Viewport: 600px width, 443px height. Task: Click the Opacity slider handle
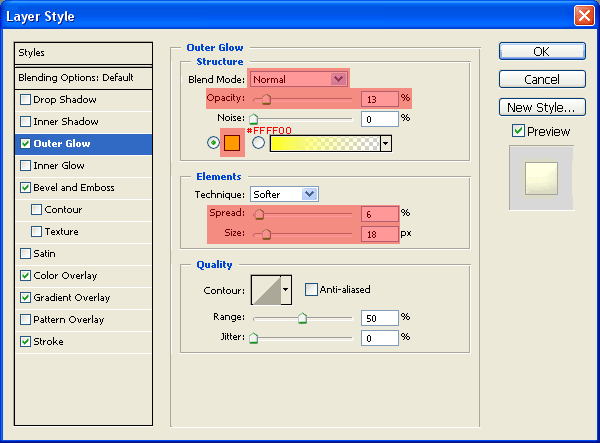click(266, 99)
